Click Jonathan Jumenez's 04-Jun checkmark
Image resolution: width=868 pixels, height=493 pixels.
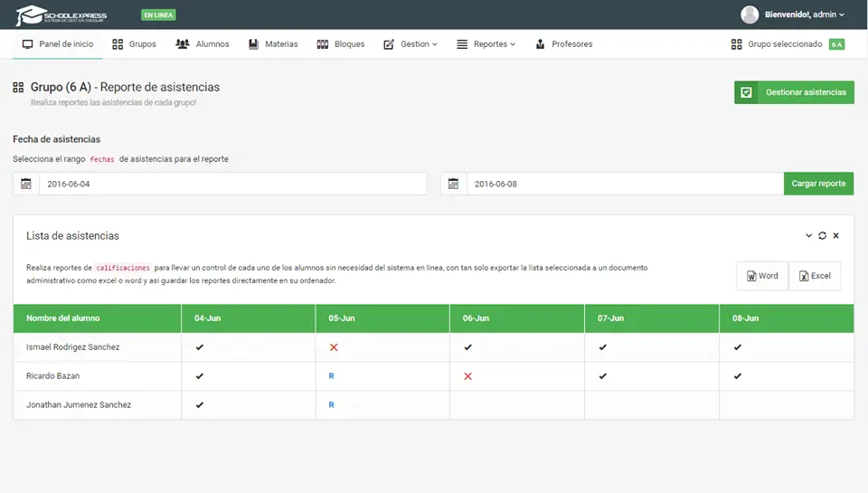(199, 405)
